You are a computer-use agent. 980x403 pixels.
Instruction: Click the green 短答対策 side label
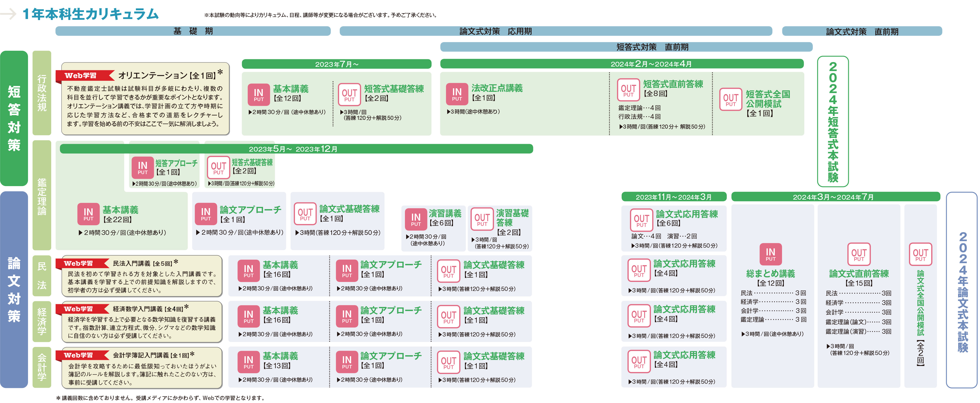pos(14,118)
